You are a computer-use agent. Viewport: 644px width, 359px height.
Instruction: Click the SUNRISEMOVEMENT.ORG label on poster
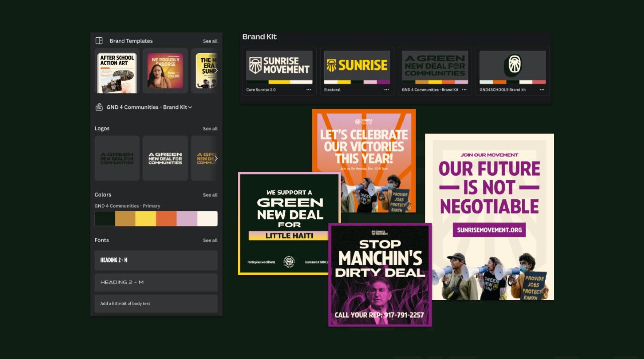(x=489, y=230)
